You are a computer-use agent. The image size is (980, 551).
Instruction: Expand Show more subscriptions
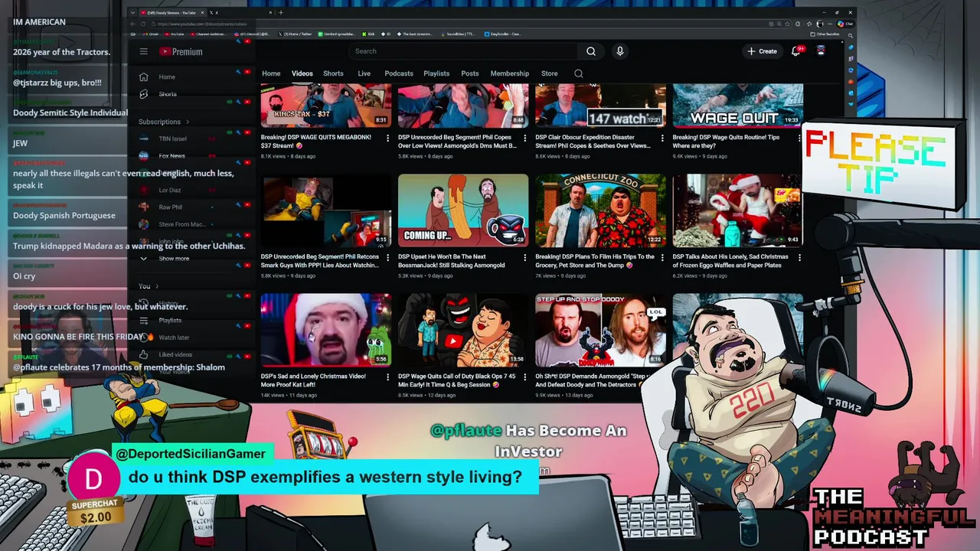click(165, 259)
